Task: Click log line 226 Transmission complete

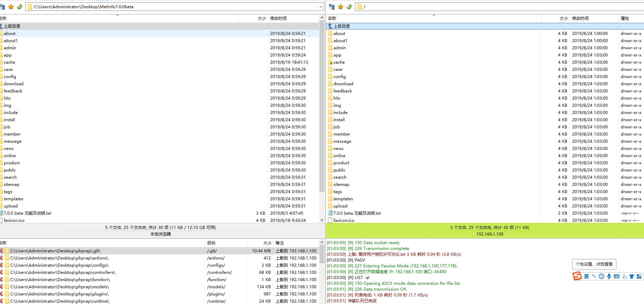Action: point(368,249)
